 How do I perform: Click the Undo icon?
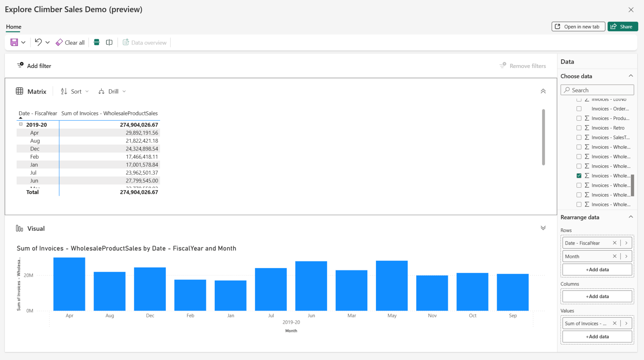(x=38, y=42)
